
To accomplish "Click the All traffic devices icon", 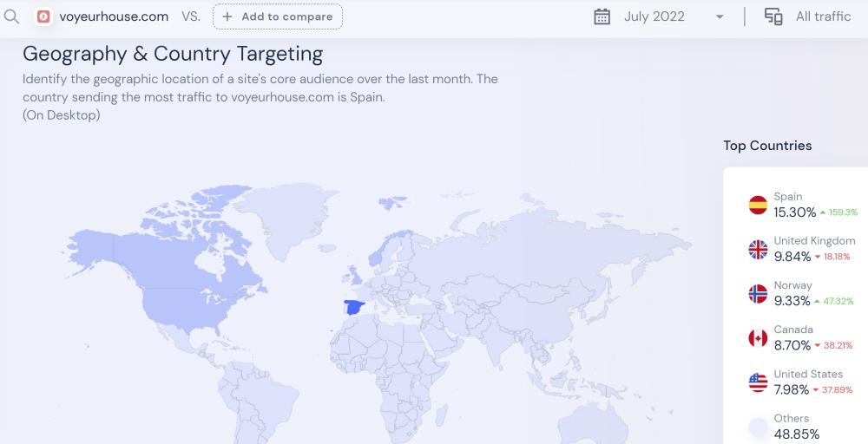I will 773,16.
